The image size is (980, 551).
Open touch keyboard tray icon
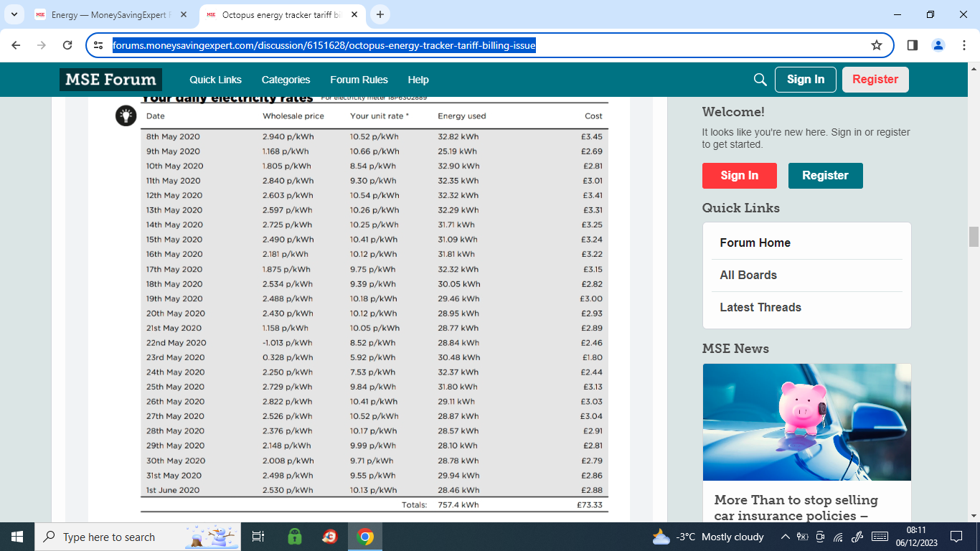pos(880,537)
